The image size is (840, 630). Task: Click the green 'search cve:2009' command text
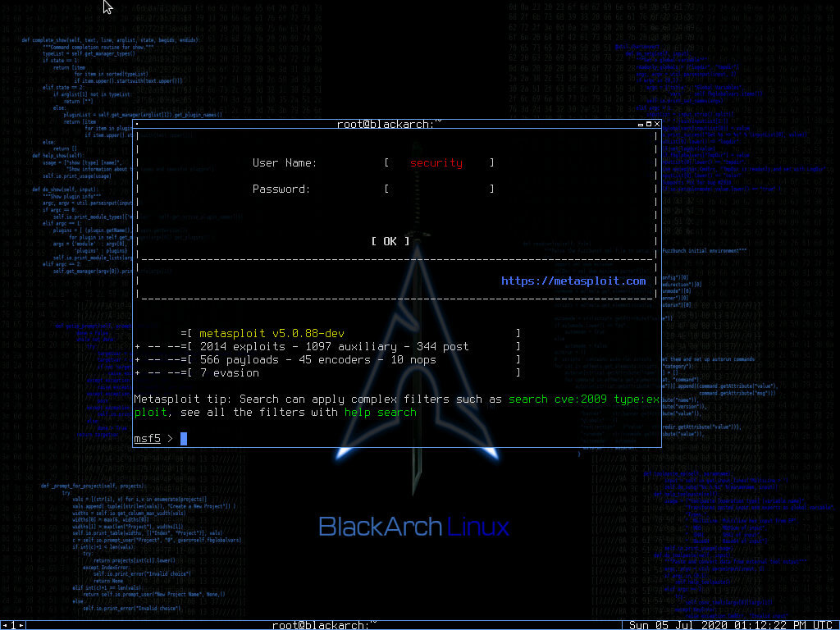[x=558, y=399]
